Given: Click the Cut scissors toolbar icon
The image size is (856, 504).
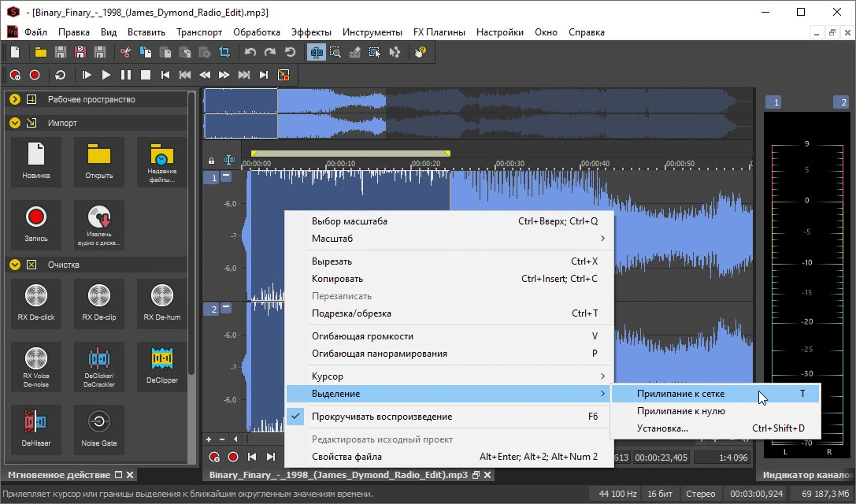Looking at the screenshot, I should (125, 53).
